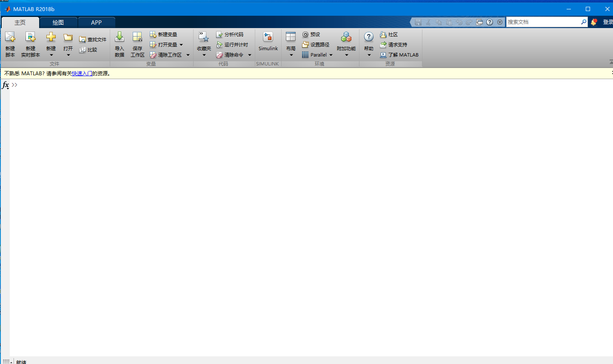Click the copy icon in quick access toolbar
This screenshot has height=364, width=613.
tap(439, 22)
